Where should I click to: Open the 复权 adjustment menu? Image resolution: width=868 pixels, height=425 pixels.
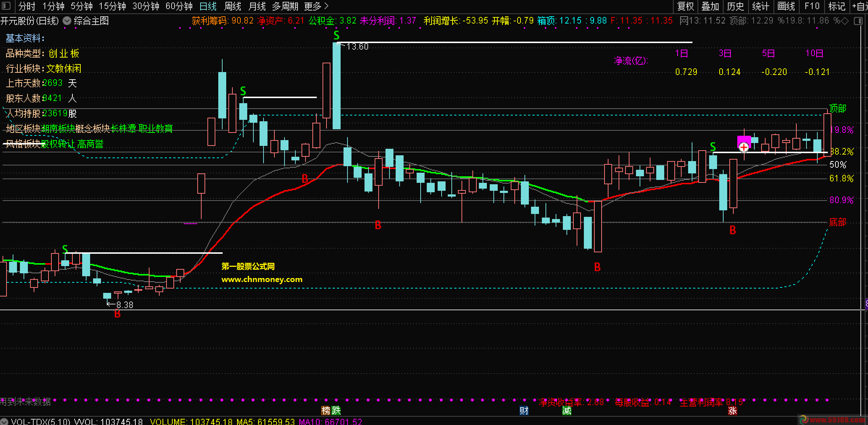click(x=686, y=6)
